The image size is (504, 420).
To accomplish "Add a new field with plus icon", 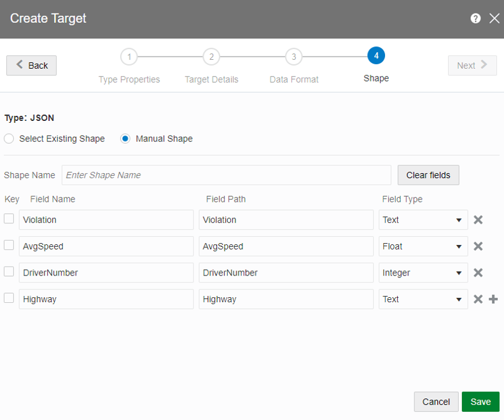I will point(493,299).
